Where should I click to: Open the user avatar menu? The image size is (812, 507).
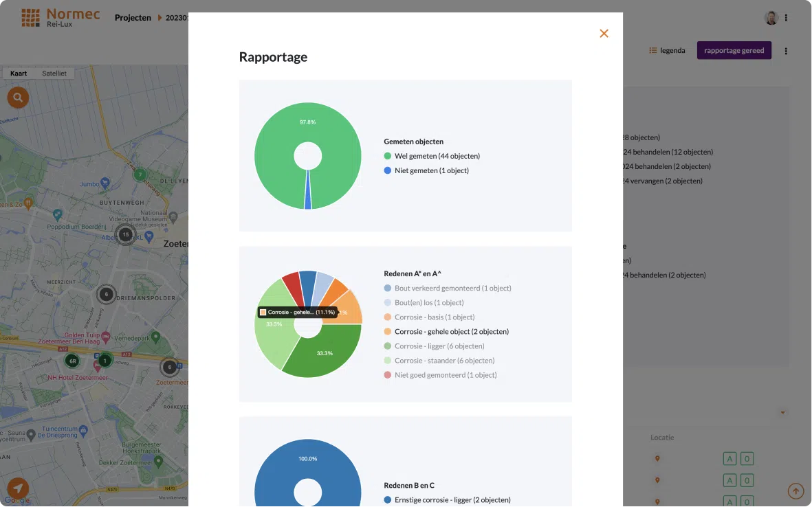coord(771,18)
